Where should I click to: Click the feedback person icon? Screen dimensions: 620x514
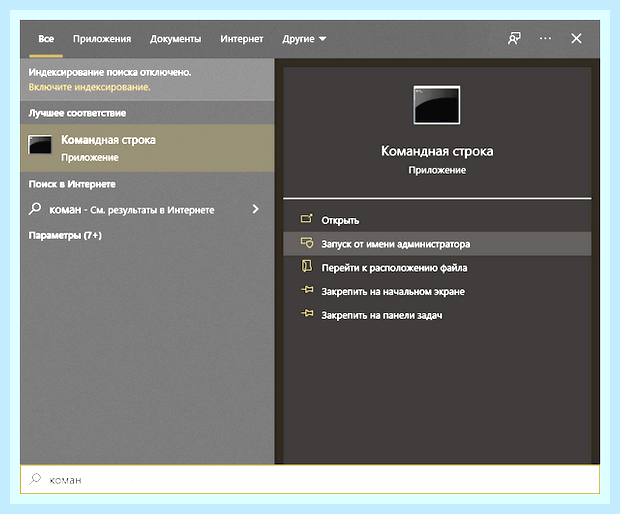tap(514, 38)
